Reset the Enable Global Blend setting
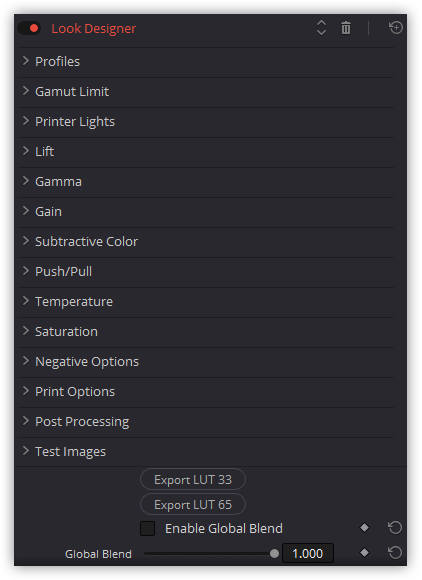Viewport: 422px width, 580px height. 395,527
